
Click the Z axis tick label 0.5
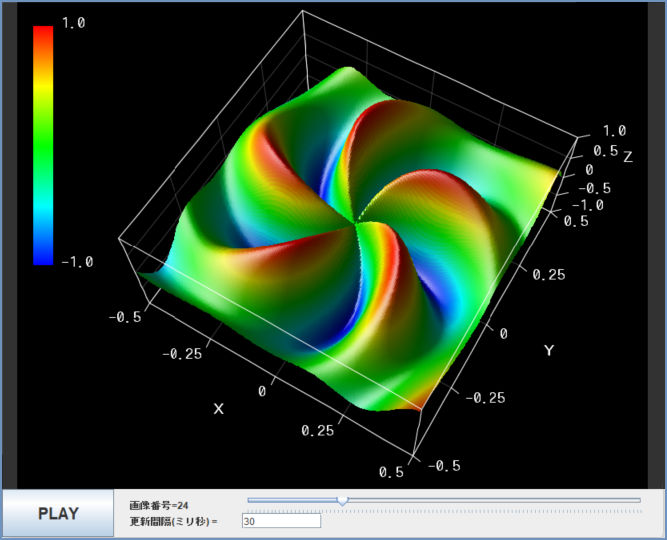(x=605, y=151)
